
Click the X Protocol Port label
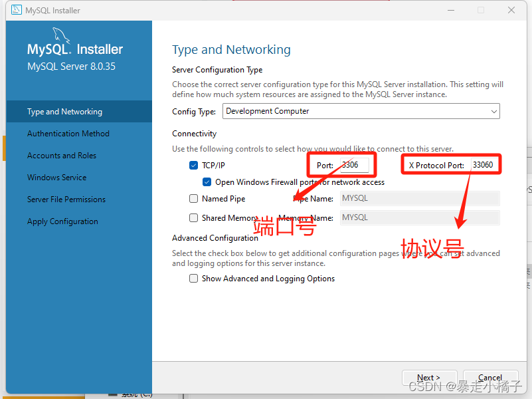tap(436, 166)
